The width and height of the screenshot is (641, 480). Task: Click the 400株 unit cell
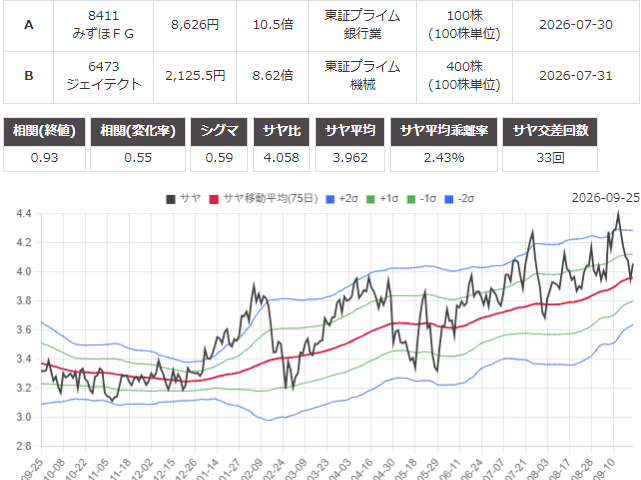tap(464, 76)
